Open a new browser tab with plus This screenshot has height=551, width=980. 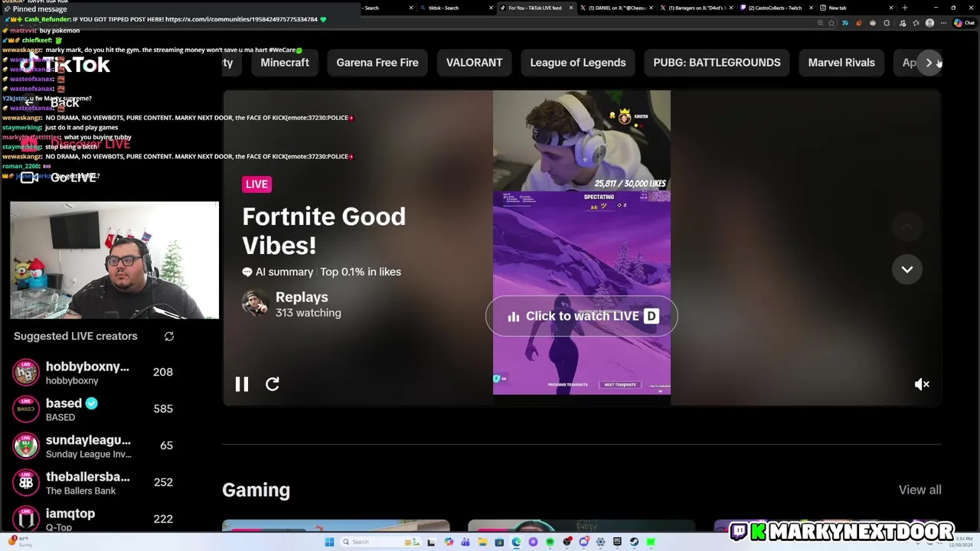pos(904,8)
